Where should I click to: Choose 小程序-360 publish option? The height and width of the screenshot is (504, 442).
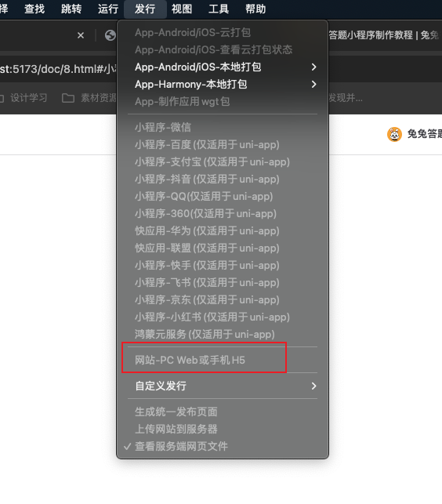coord(223,214)
